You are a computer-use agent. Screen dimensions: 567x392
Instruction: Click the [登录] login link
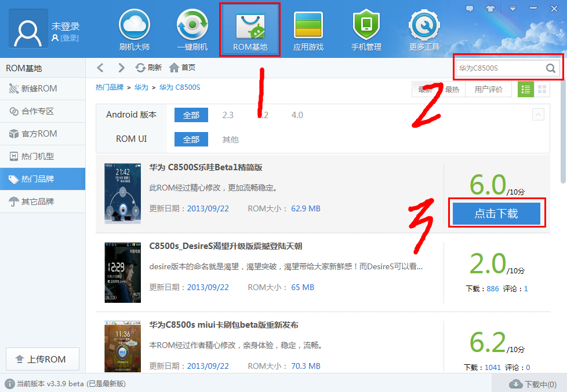click(x=70, y=38)
